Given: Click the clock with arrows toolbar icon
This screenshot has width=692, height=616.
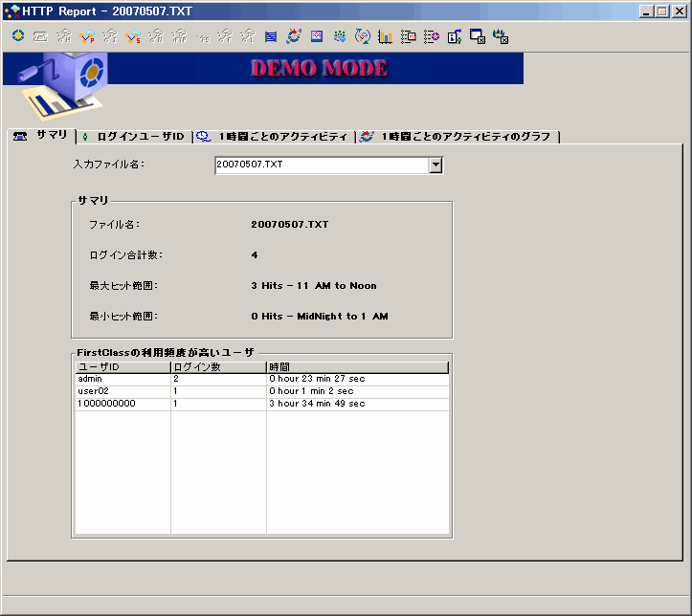Looking at the screenshot, I should [362, 36].
